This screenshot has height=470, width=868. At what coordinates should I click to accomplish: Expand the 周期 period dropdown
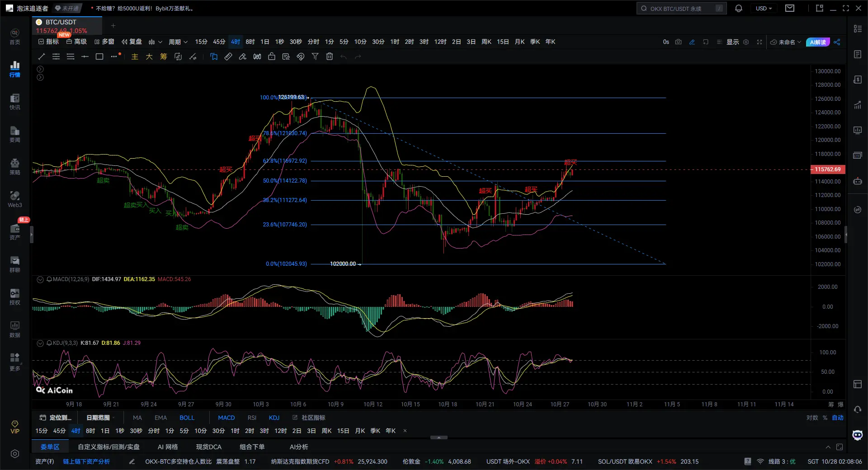point(178,42)
